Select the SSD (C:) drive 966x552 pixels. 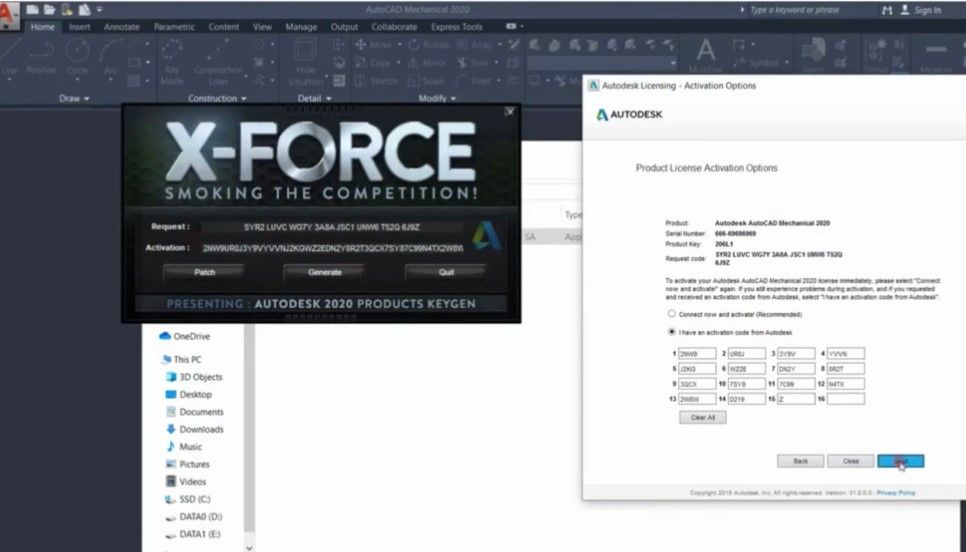(187, 499)
